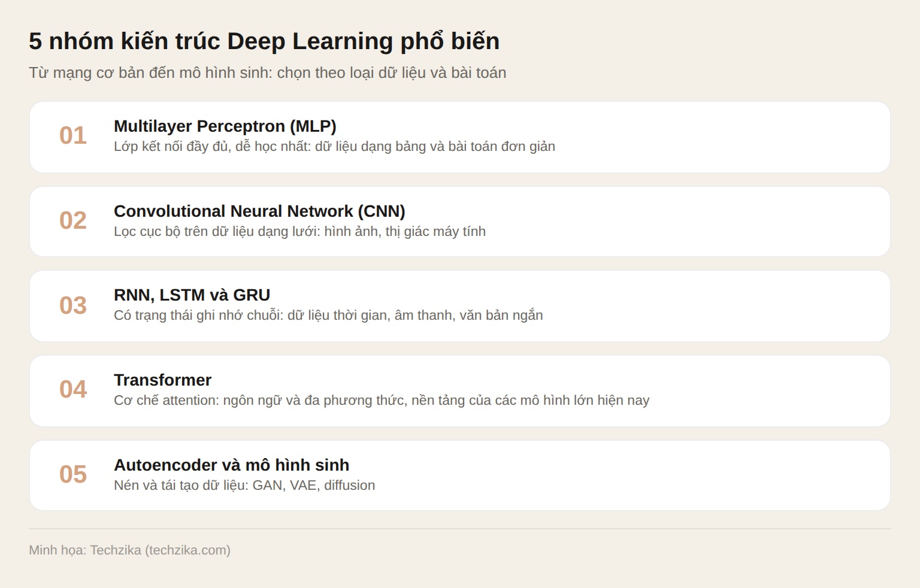Click the "Convolutional Neural Network (CNN)" heading
The height and width of the screenshot is (588, 920).
pos(259,211)
